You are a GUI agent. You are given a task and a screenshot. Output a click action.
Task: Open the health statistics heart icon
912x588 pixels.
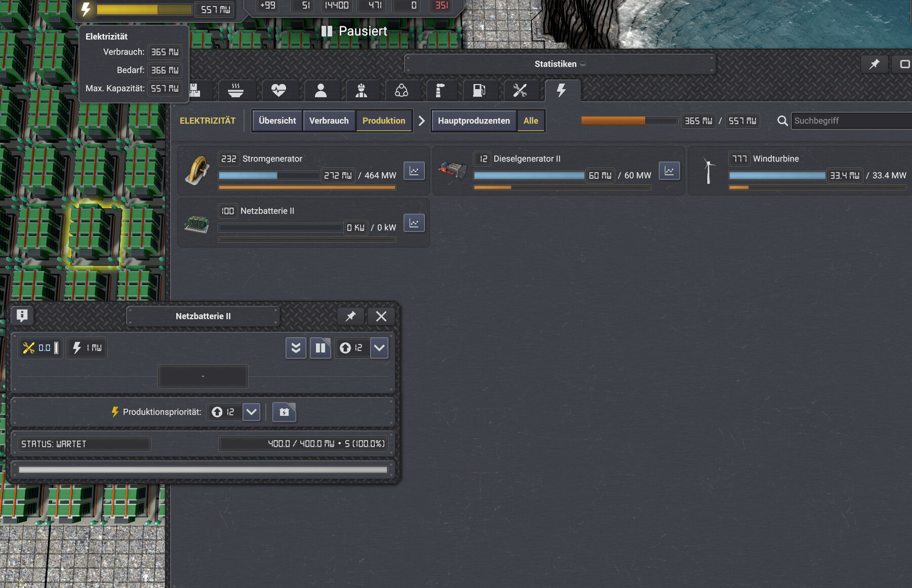[279, 91]
